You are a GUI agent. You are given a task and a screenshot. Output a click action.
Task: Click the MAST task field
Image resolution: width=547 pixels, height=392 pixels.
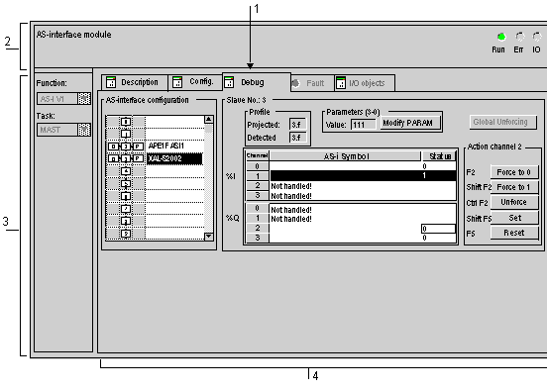click(x=57, y=130)
